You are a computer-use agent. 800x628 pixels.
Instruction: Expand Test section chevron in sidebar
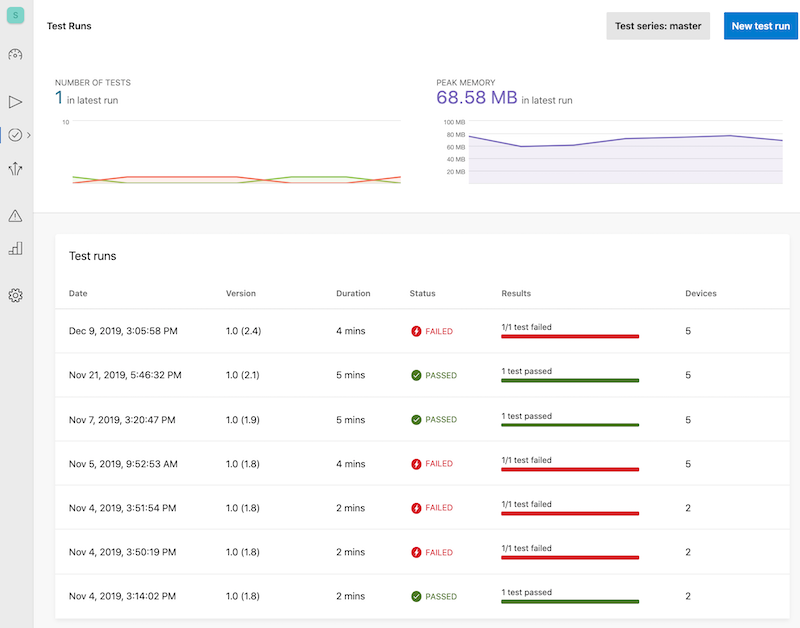point(27,135)
